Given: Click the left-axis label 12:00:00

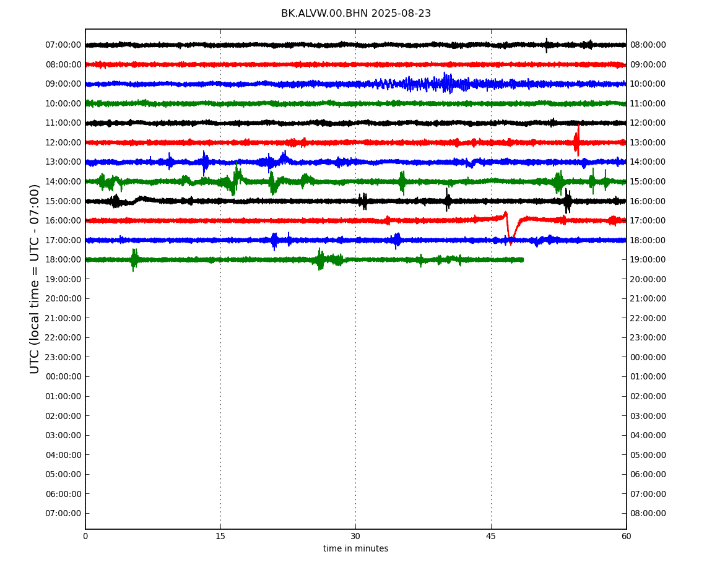Looking at the screenshot, I should point(63,142).
